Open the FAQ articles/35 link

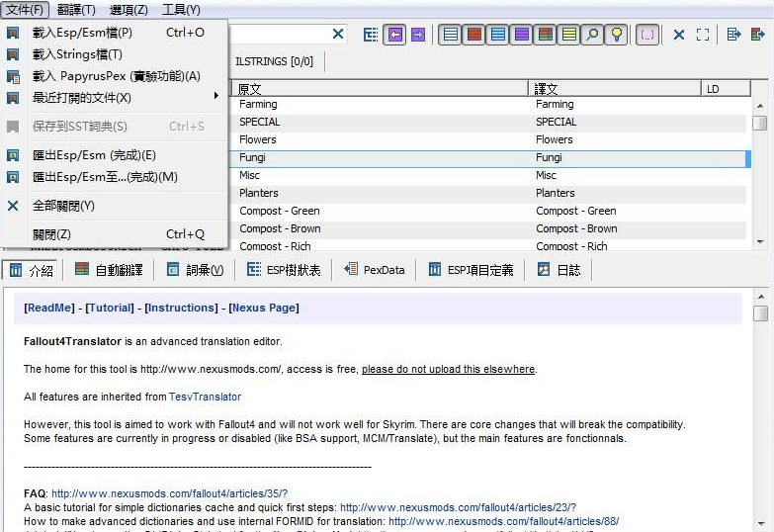pos(169,493)
